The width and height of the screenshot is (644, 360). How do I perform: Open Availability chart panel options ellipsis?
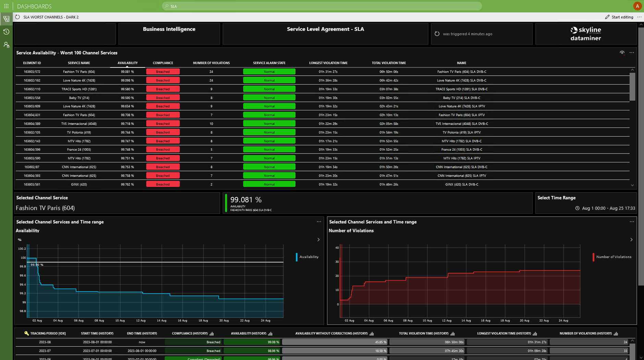[x=319, y=222]
